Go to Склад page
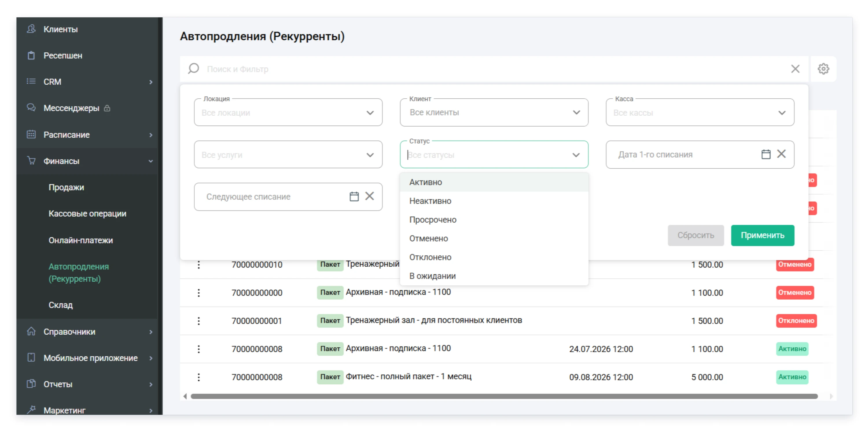The width and height of the screenshot is (868, 433). point(60,305)
